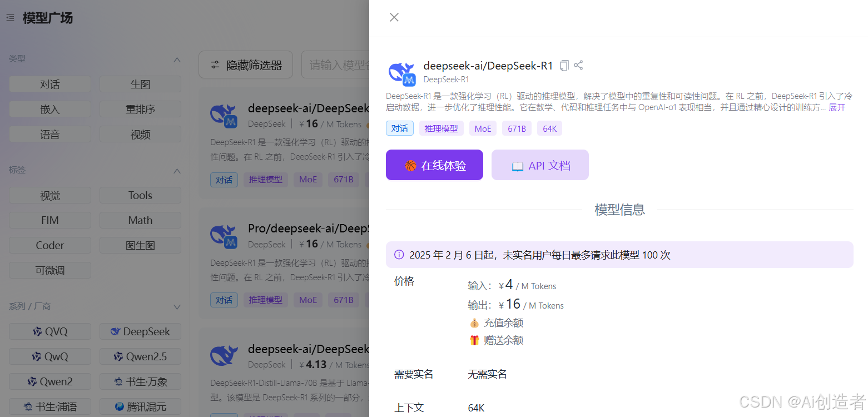Screen dimensions: 868x417
Task: Open the Pro/deepseek-ai model card title
Action: coord(309,228)
